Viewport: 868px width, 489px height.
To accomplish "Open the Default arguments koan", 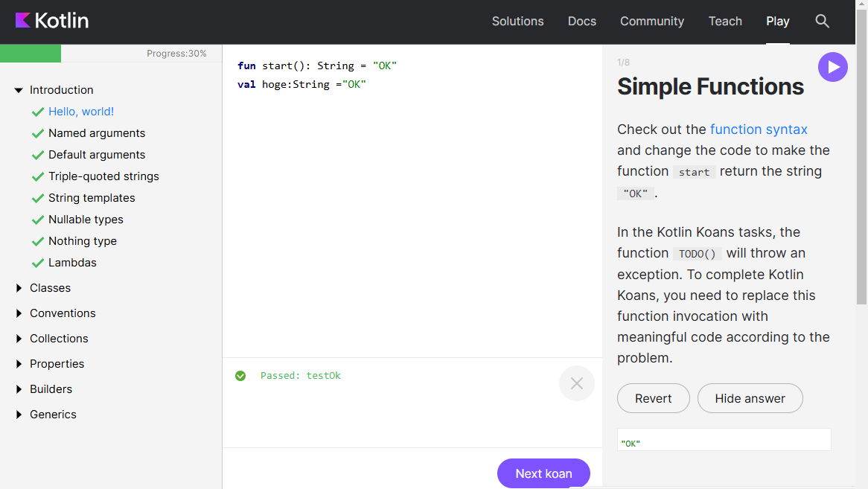I will click(97, 155).
